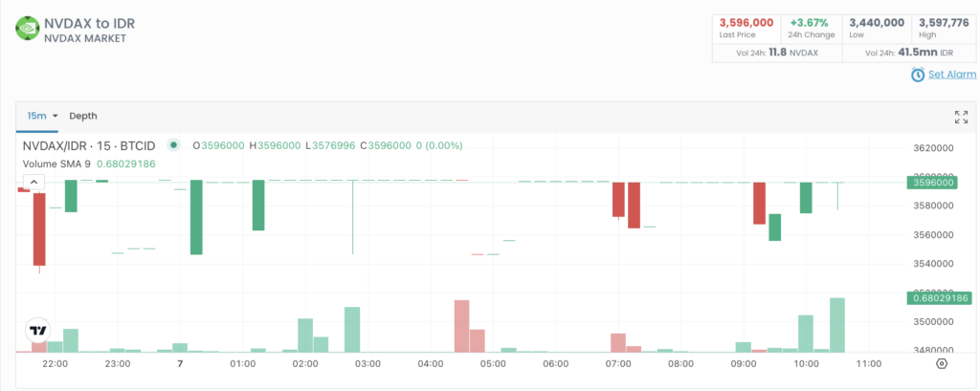Click the Volume SMA 9 indicator label
This screenshot has height=391, width=980.
point(58,164)
